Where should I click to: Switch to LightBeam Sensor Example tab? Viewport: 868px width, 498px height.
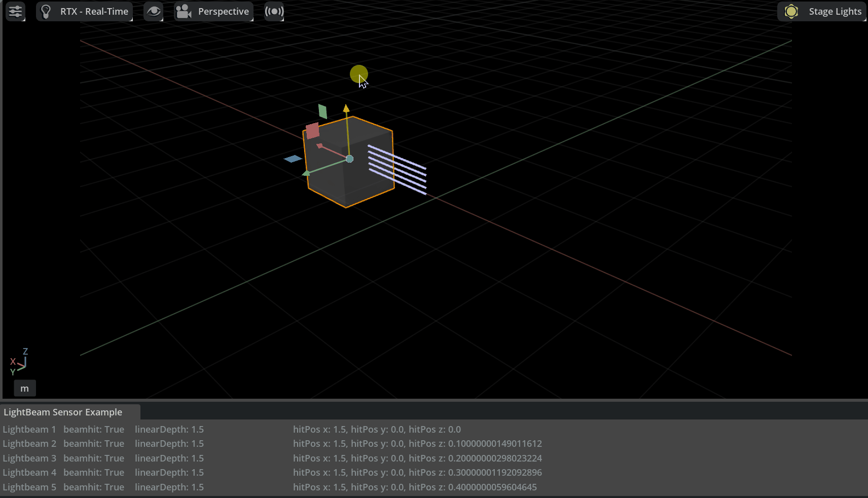coord(63,412)
